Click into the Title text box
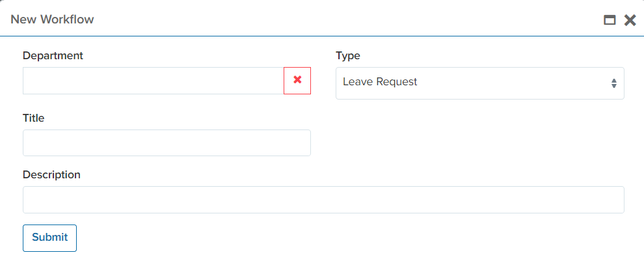 click(167, 143)
